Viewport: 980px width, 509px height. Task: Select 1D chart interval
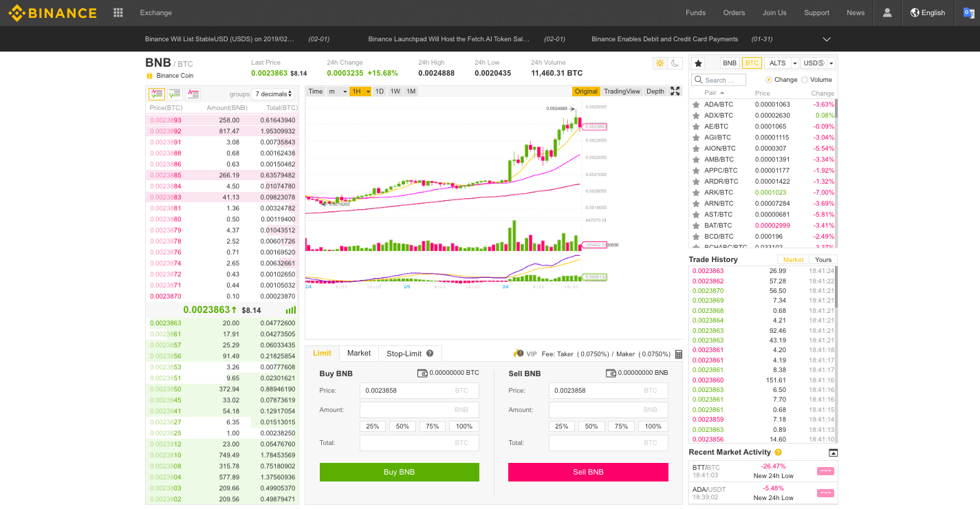point(379,91)
